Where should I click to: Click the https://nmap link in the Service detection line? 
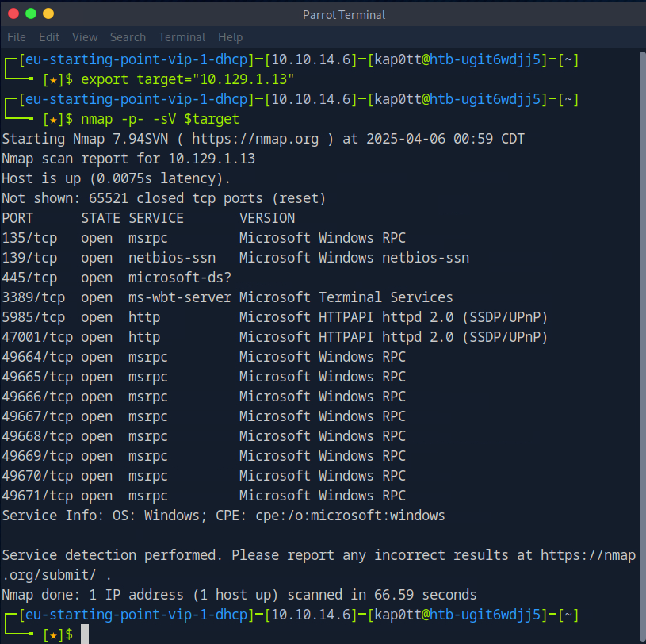pyautogui.click(x=588, y=555)
